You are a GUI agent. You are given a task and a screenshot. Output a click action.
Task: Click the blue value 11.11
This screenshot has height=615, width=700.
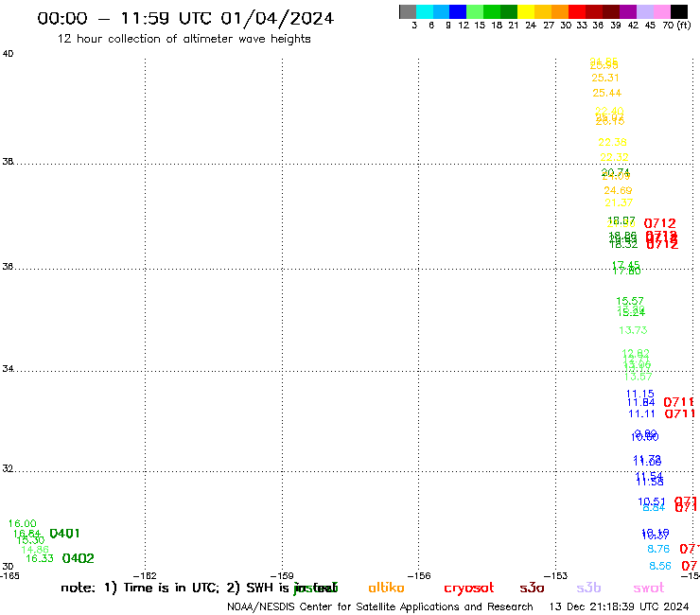click(641, 414)
